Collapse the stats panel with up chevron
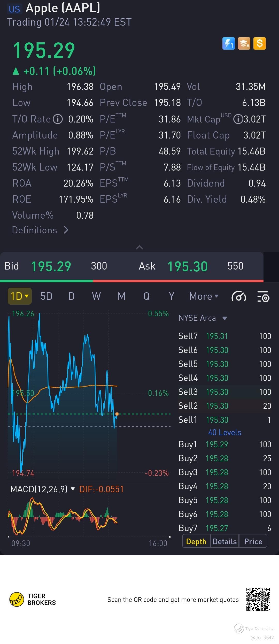Viewport: 279px width, 644px height. tap(139, 247)
